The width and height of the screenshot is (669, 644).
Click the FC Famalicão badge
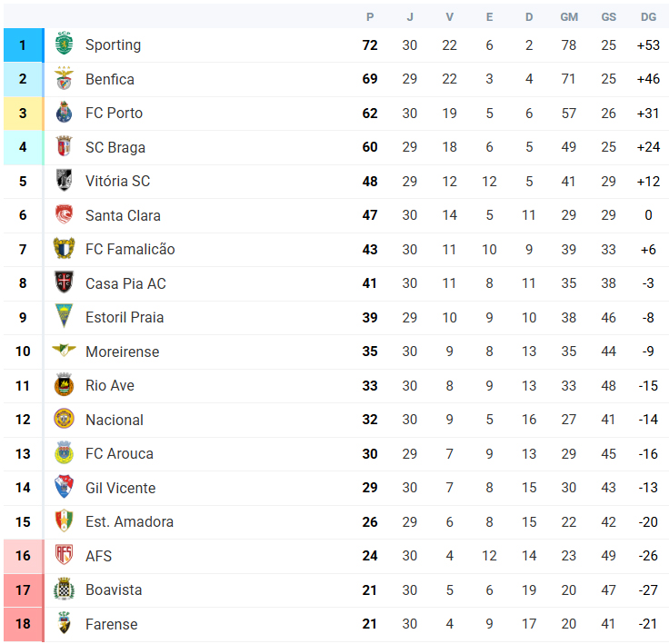64,248
